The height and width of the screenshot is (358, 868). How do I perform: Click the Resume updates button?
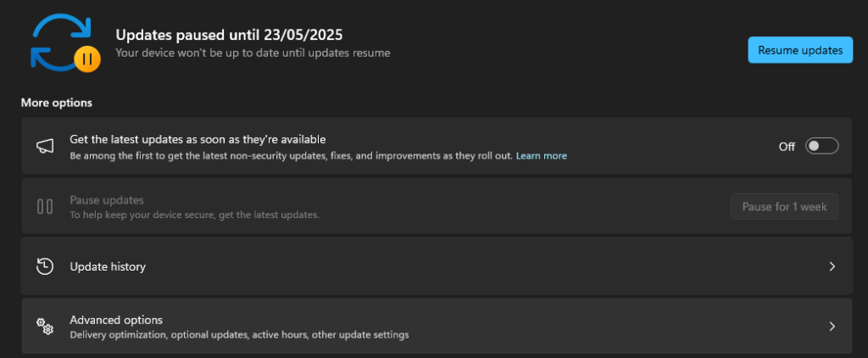pyautogui.click(x=800, y=50)
